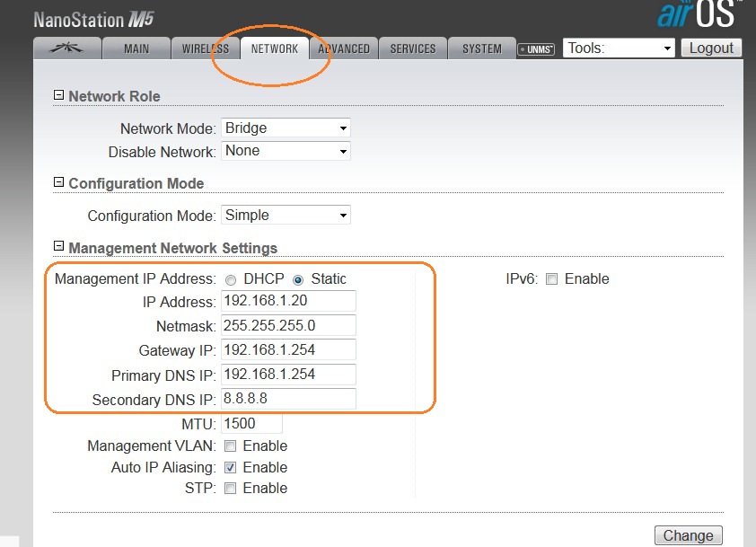
Task: Switch to the MAIN tab
Action: (x=136, y=49)
